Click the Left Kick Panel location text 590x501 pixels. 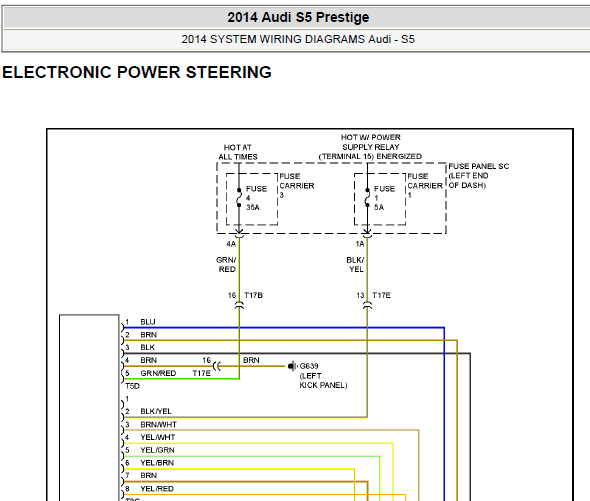point(323,381)
